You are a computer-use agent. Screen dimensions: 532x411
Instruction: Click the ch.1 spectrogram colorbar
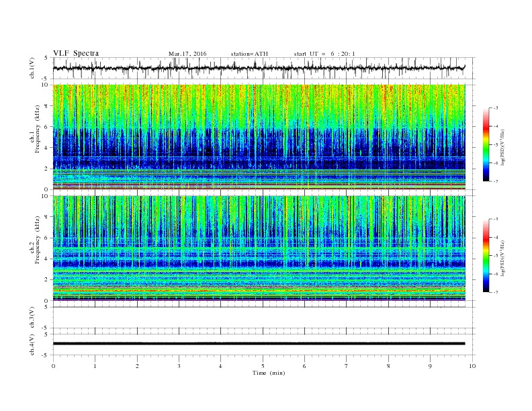[x=486, y=145]
